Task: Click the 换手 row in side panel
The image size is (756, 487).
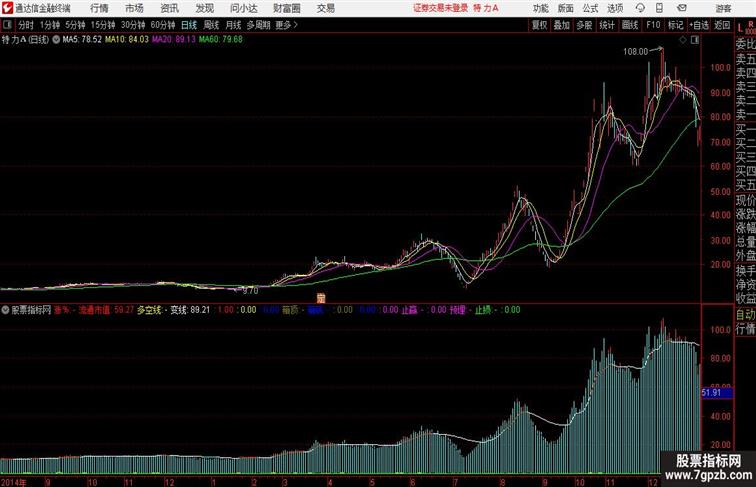Action: 745,271
